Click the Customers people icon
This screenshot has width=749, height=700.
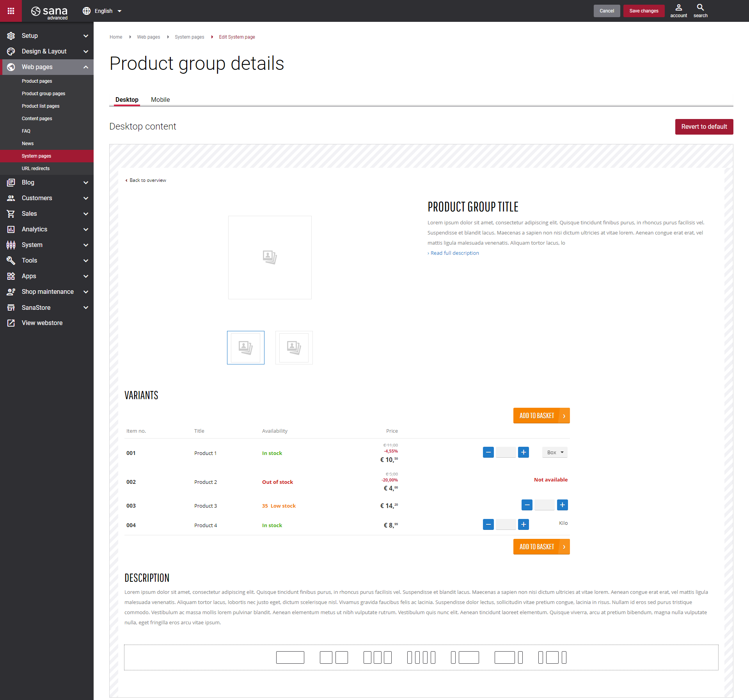pyautogui.click(x=11, y=198)
